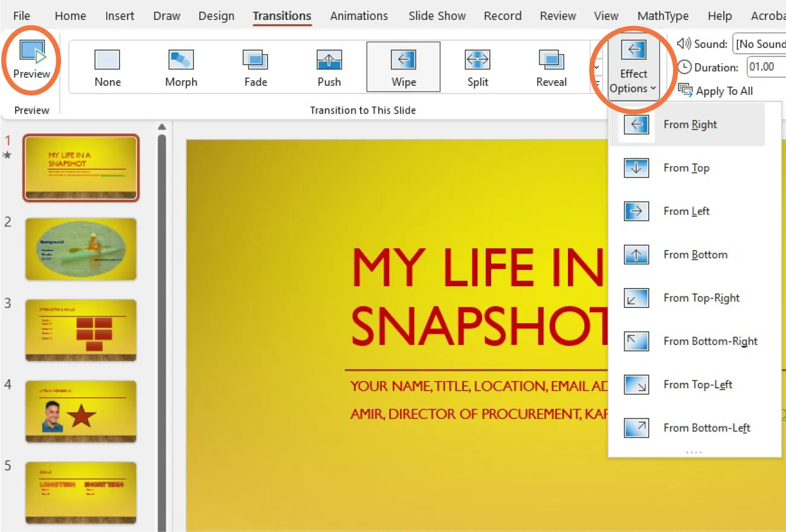The image size is (786, 532).
Task: Select the Fade transition
Action: [255, 66]
